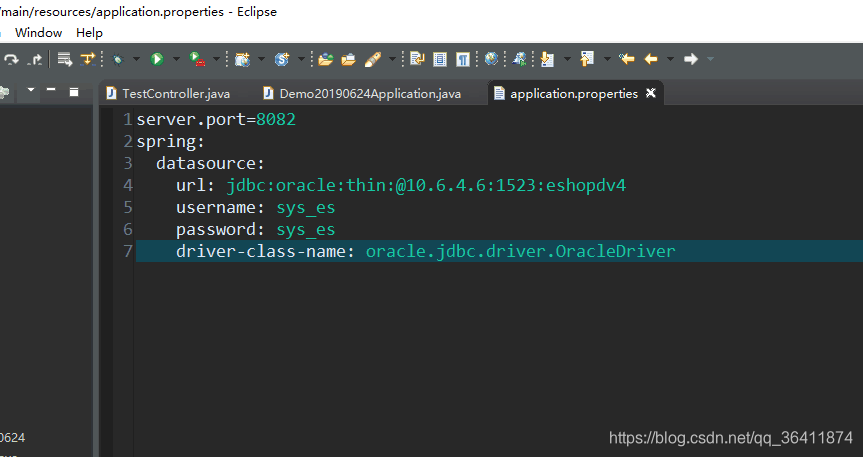
Task: Click oracle.jdbc.driver.OracleDriver value
Action: click(521, 252)
